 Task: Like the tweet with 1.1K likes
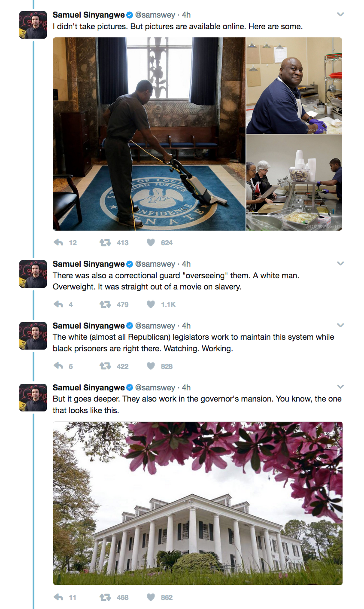pos(151,304)
